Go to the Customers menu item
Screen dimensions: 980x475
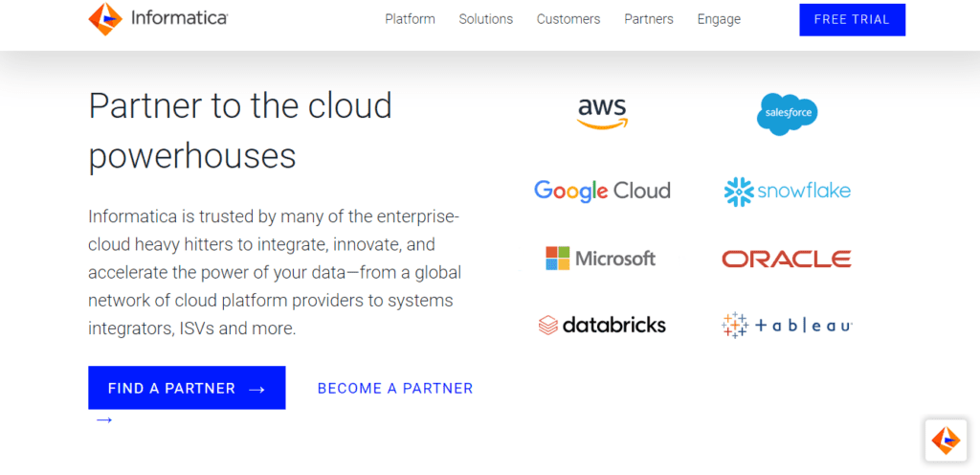568,19
